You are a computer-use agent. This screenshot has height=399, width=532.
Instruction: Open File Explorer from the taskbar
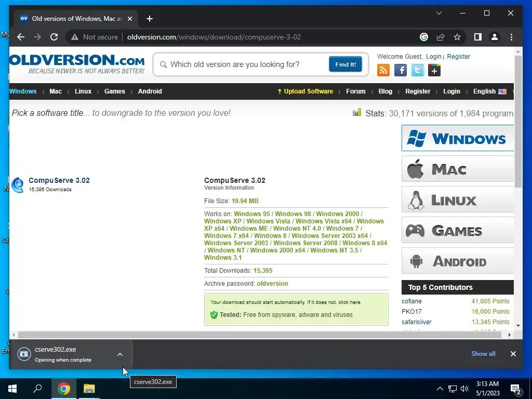[89, 389]
